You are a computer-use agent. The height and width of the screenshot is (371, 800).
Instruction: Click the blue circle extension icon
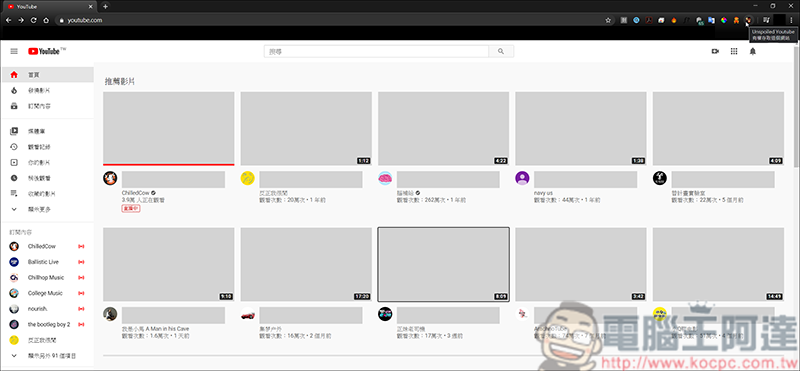click(x=636, y=20)
